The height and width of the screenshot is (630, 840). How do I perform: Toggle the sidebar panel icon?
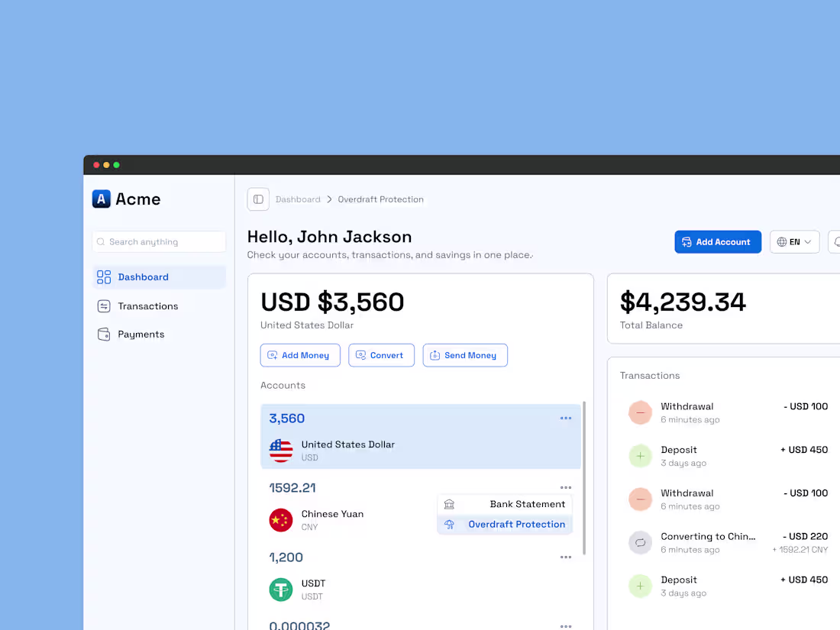coord(258,199)
